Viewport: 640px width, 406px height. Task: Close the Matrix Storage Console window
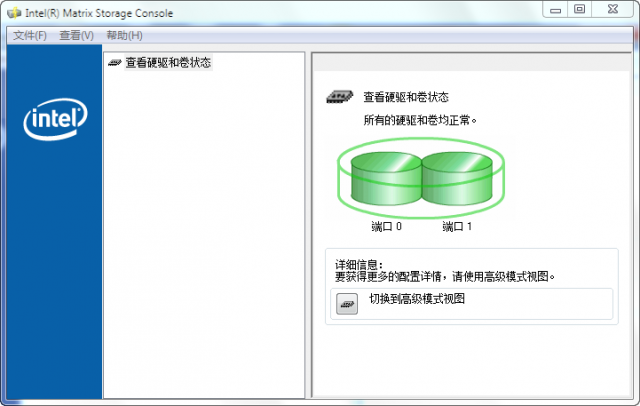click(613, 9)
